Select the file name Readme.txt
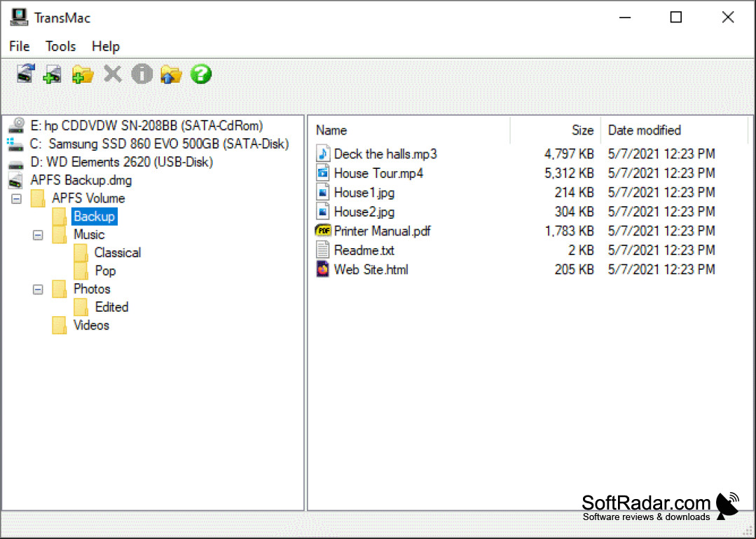756x539 pixels. [x=364, y=250]
